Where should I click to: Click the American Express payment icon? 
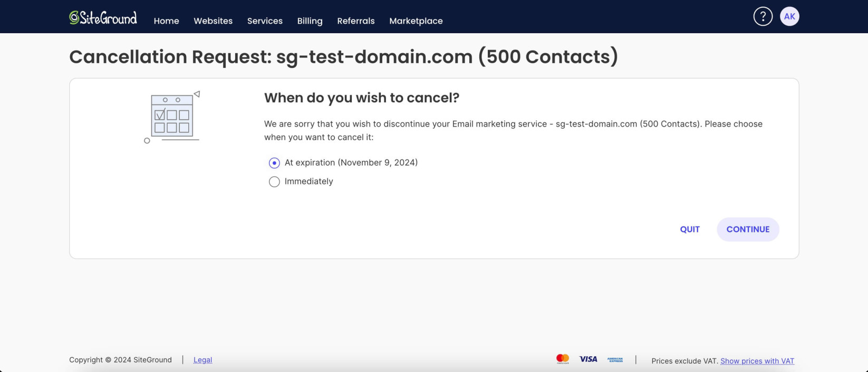click(x=615, y=360)
